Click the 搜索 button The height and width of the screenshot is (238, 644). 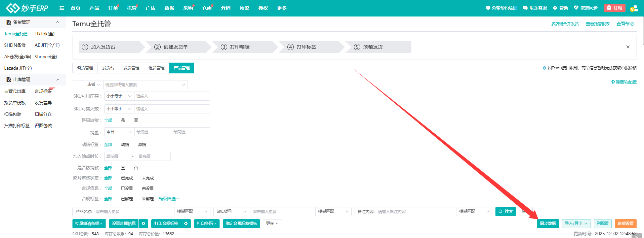pos(506,211)
